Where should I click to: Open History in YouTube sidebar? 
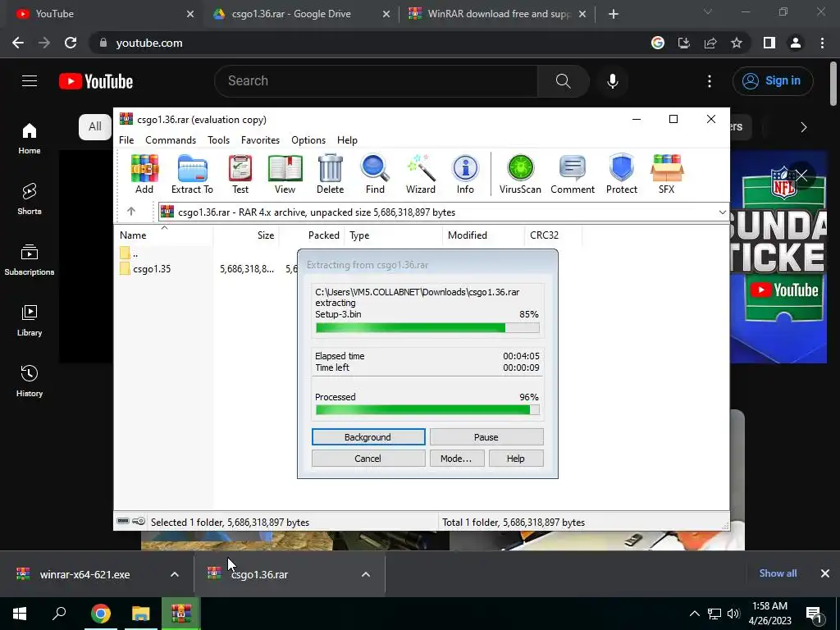(30, 381)
